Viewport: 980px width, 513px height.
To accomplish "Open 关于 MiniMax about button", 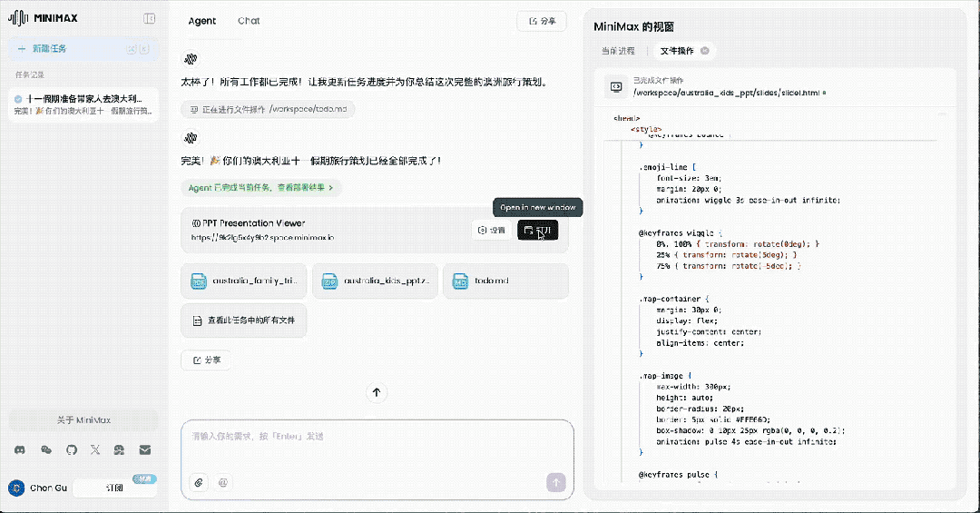I will tap(83, 420).
